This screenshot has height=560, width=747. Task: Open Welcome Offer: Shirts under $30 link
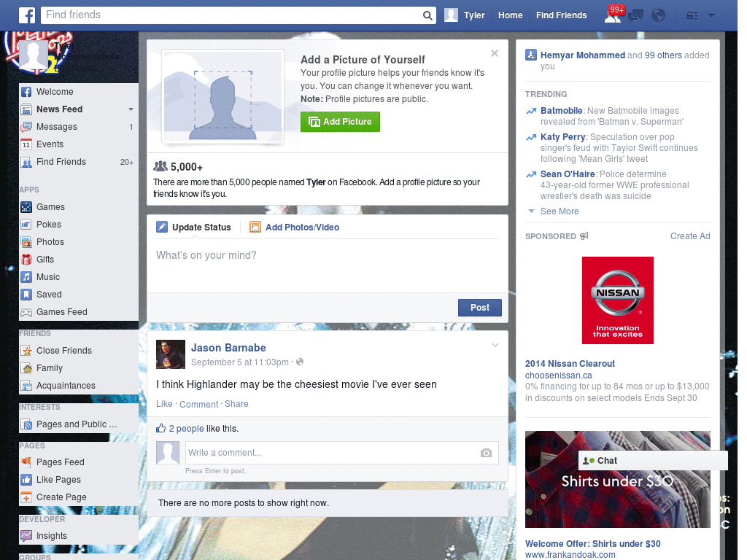tap(592, 544)
